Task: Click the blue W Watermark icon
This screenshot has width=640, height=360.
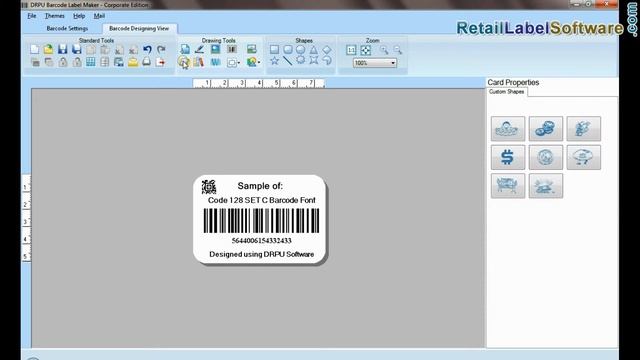Action: [216, 62]
